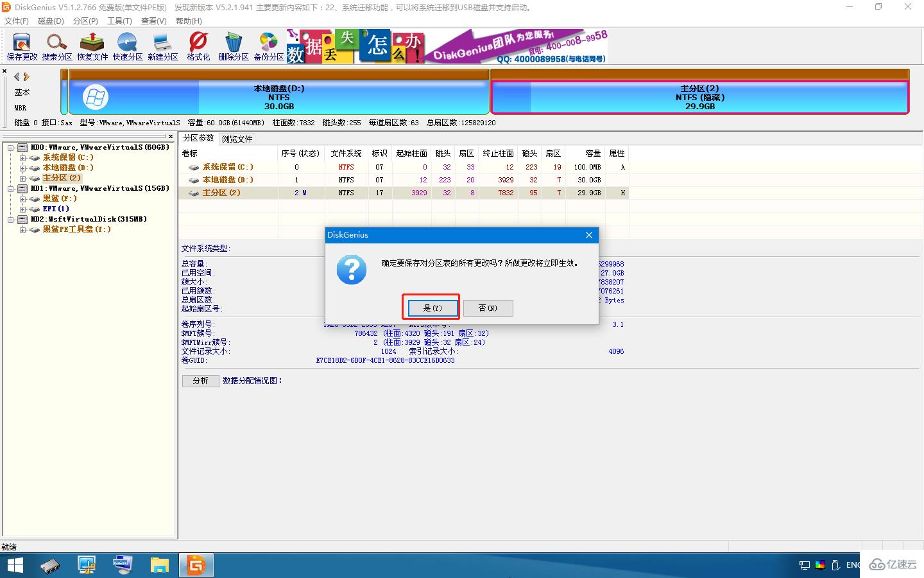
Task: Switch to the 分区参数 tab
Action: pyautogui.click(x=198, y=138)
